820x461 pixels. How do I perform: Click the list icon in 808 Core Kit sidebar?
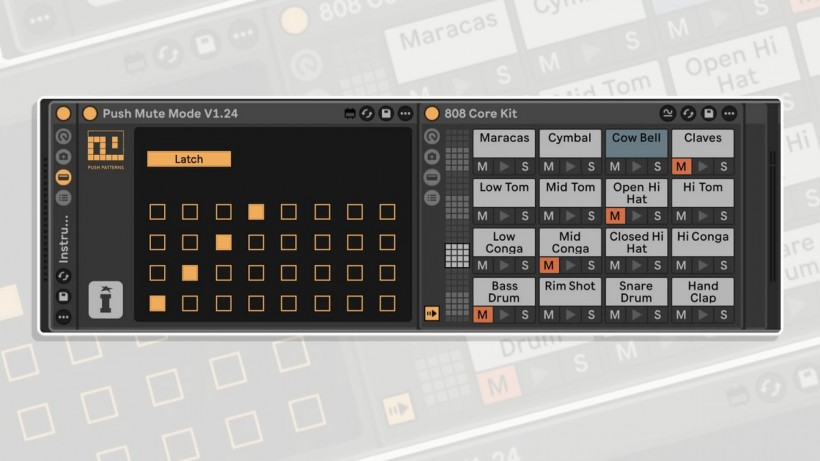pyautogui.click(x=431, y=198)
